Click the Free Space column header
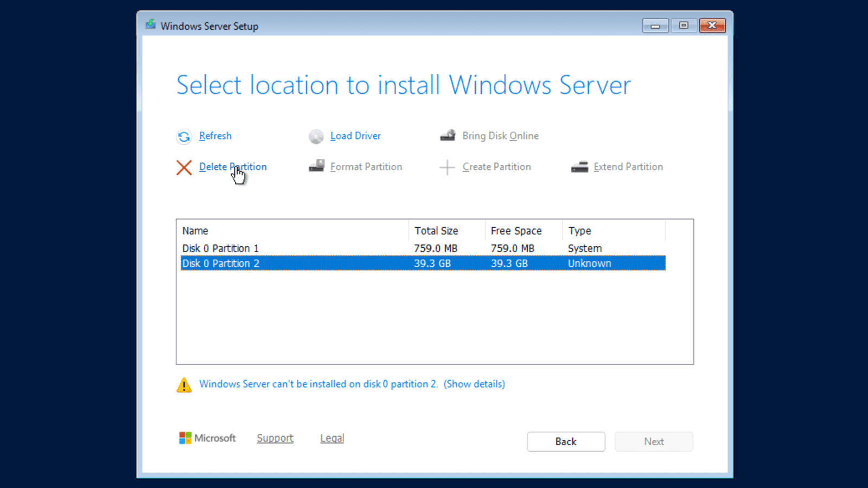The image size is (868, 488). [x=524, y=231]
